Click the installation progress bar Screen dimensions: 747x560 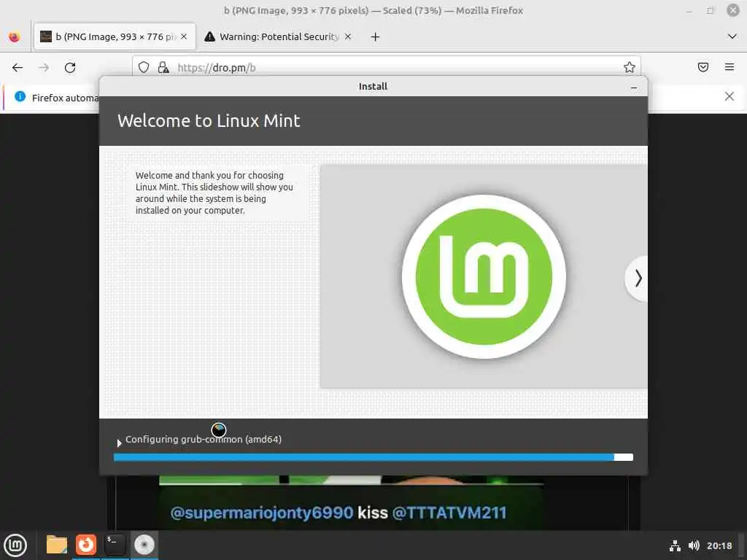coord(373,457)
